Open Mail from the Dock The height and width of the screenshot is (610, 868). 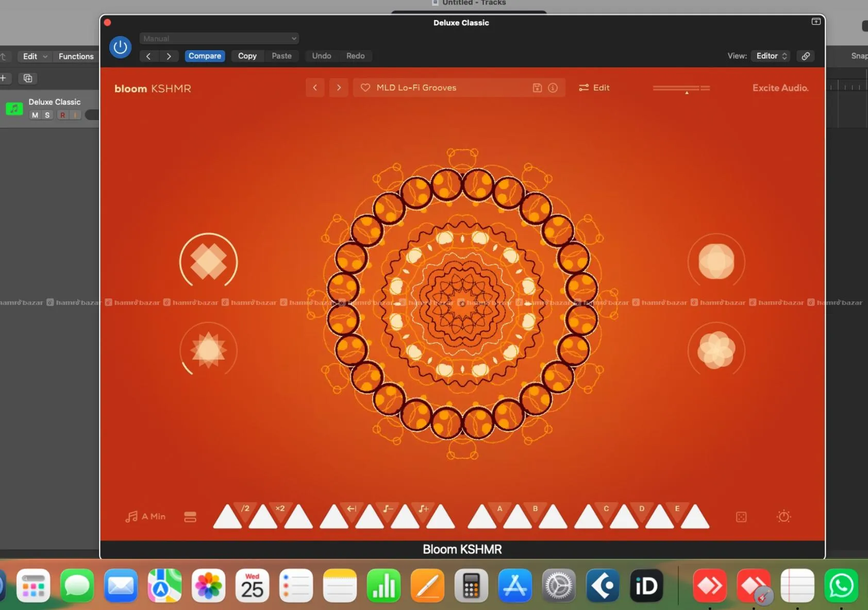(121, 586)
